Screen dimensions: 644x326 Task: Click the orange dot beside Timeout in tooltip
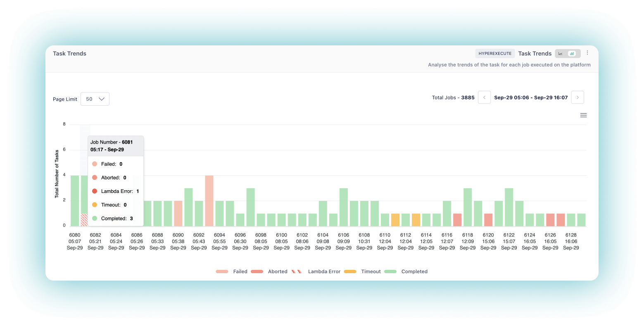point(94,205)
